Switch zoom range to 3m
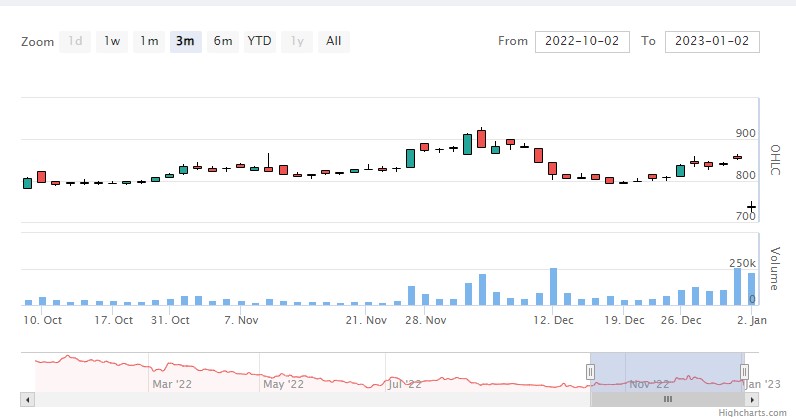The image size is (796, 417). (185, 41)
